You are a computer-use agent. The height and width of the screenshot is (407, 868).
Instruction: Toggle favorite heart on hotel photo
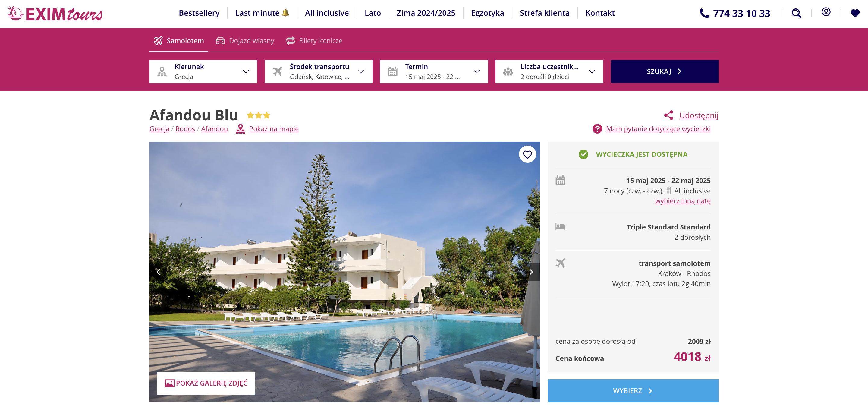pyautogui.click(x=527, y=154)
